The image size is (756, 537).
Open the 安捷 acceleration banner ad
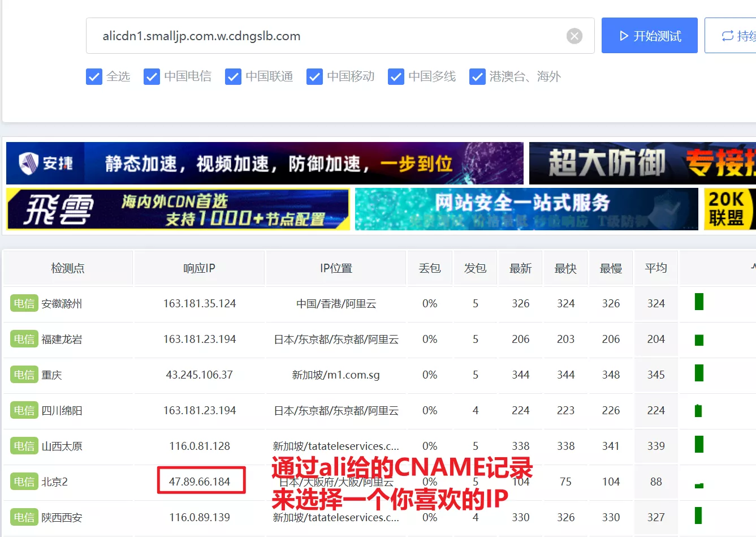[x=265, y=163]
